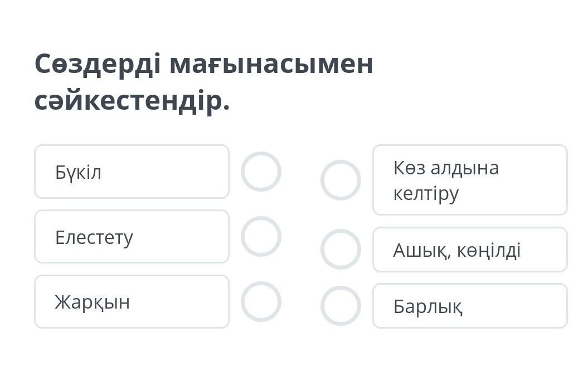
Task: Choose the Жарқын word box
Action: point(132,301)
